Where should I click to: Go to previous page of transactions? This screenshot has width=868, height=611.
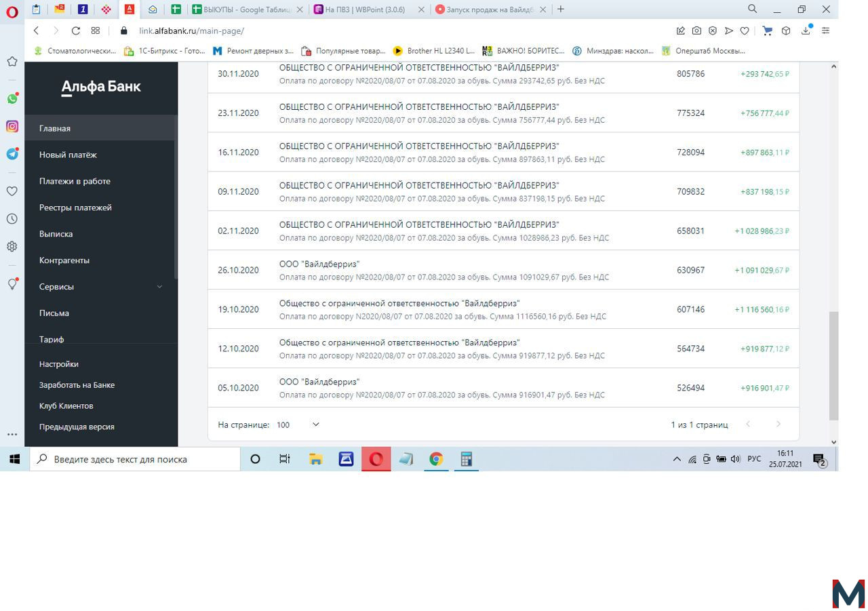[748, 424]
